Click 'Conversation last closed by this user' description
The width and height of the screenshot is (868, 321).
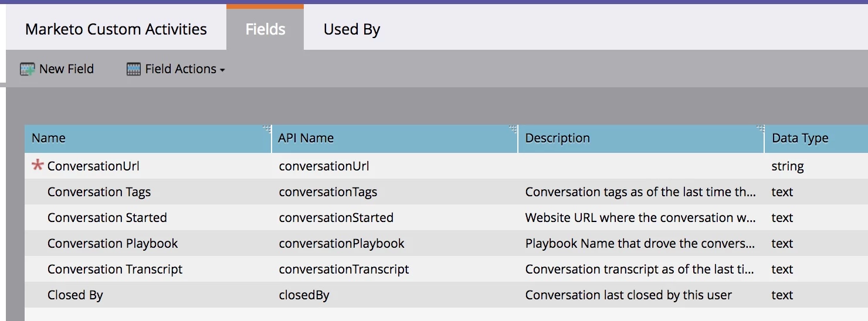628,295
